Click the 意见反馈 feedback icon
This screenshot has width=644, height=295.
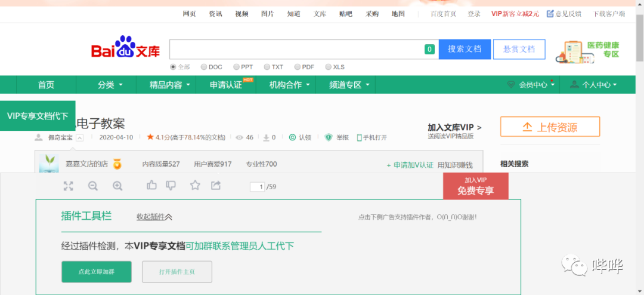[550, 14]
